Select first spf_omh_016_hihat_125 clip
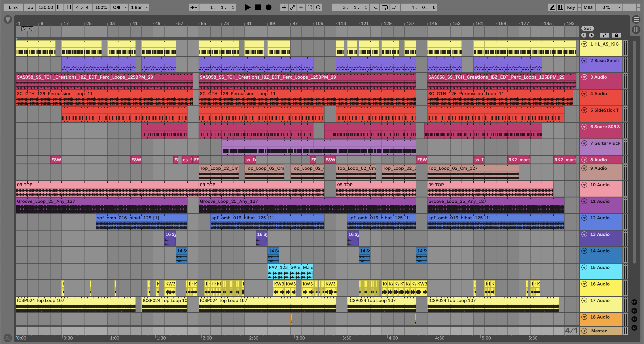Image resolution: width=644 pixels, height=344 pixels. pos(142,222)
